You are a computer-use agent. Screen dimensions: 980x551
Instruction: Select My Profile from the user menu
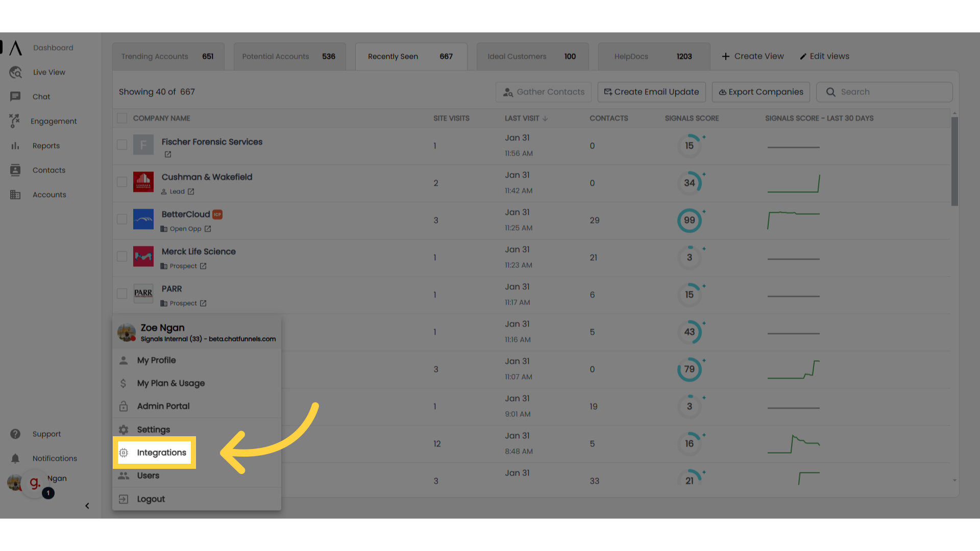(197, 360)
